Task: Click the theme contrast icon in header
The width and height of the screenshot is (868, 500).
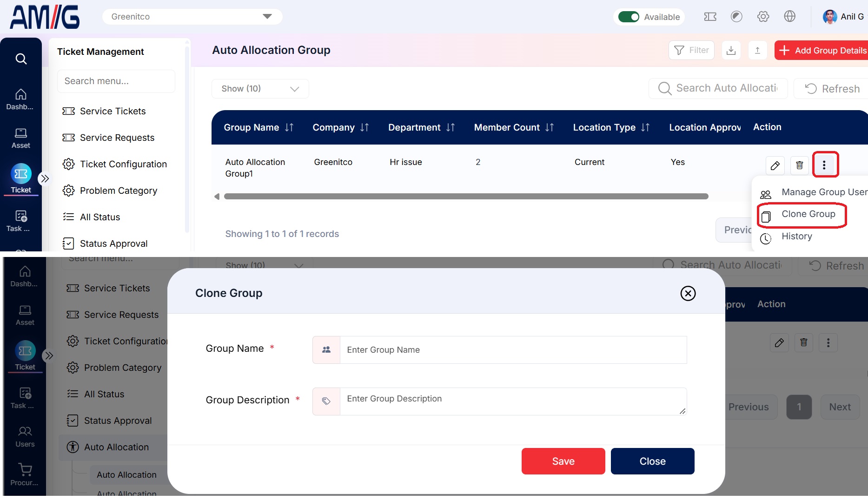Action: (736, 17)
